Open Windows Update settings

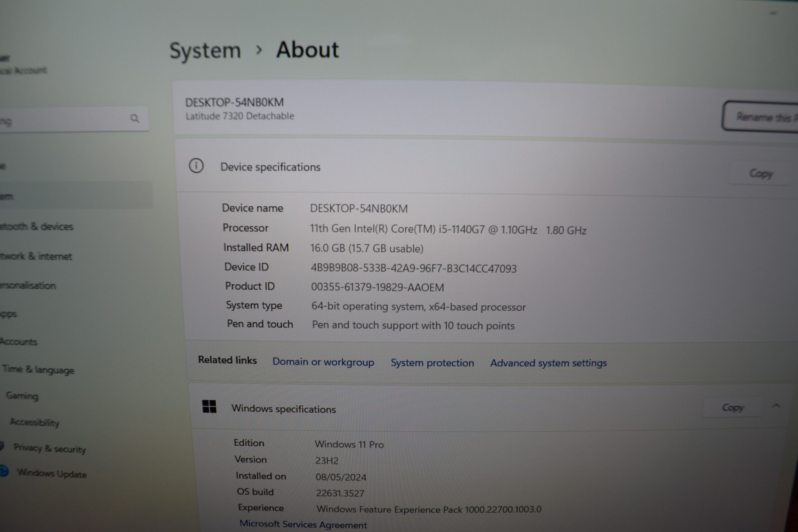pyautogui.click(x=51, y=473)
